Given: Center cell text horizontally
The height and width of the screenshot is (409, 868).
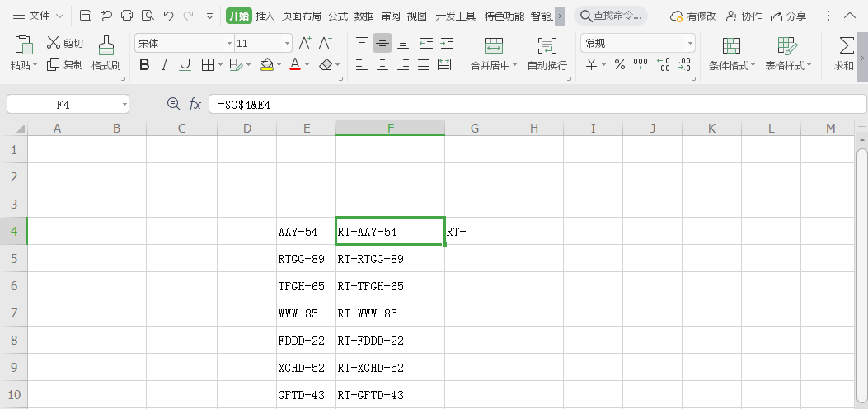Looking at the screenshot, I should point(382,65).
